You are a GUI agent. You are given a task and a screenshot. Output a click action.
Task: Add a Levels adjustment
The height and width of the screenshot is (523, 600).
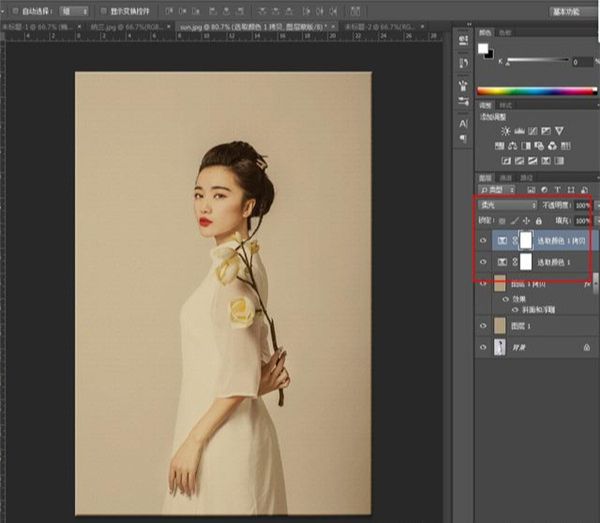pyautogui.click(x=519, y=131)
